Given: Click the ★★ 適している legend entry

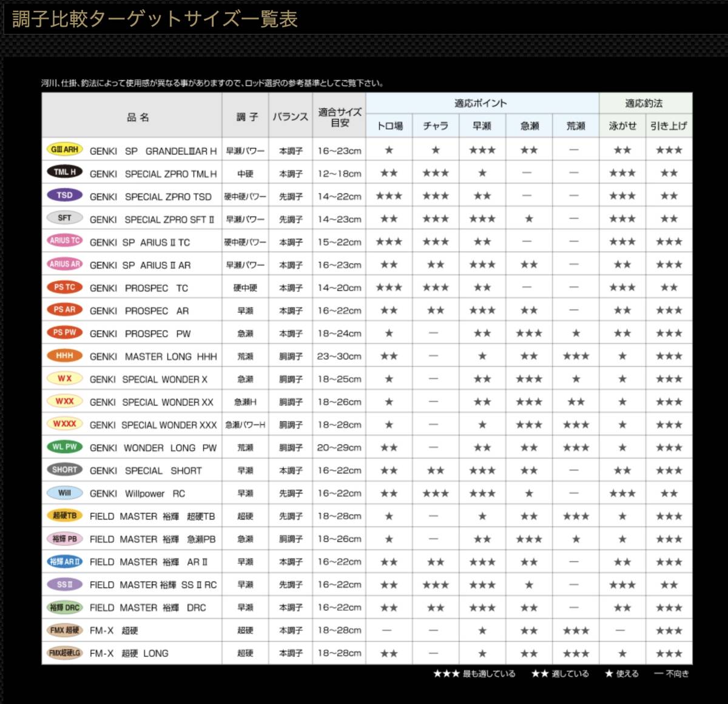Looking at the screenshot, I should pyautogui.click(x=560, y=674).
